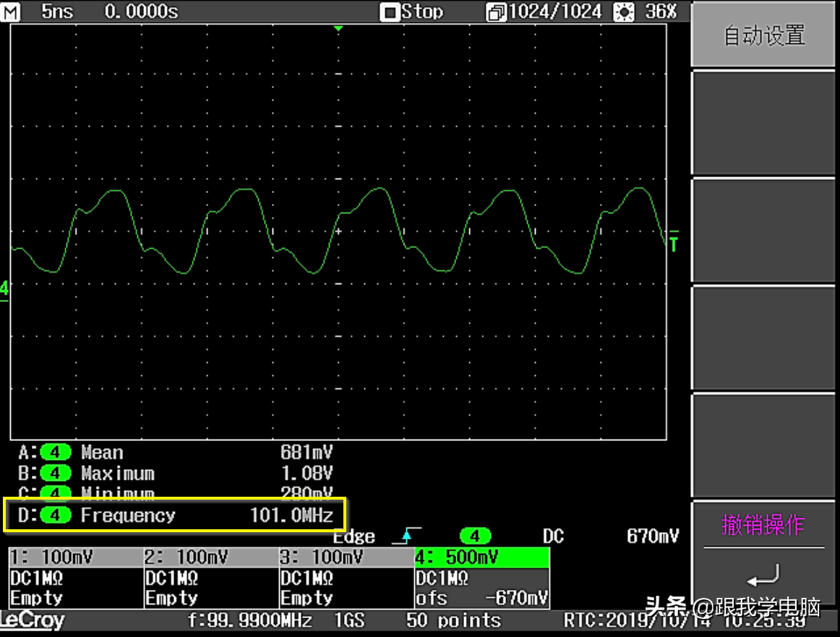
Task: Click the Stop acquisition status indicator
Action: coord(412,12)
